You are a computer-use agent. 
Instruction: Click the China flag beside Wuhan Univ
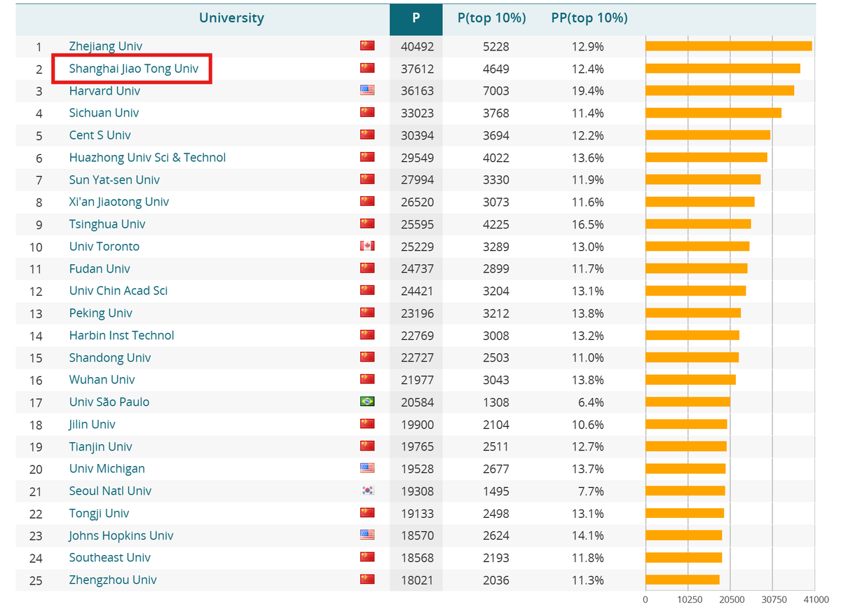click(367, 379)
